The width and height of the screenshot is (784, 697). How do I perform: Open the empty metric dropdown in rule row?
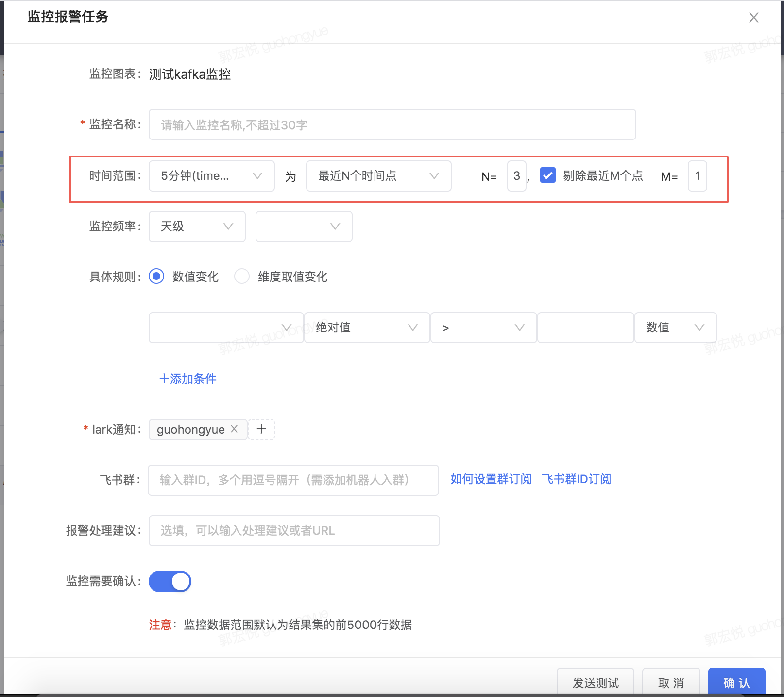[226, 328]
